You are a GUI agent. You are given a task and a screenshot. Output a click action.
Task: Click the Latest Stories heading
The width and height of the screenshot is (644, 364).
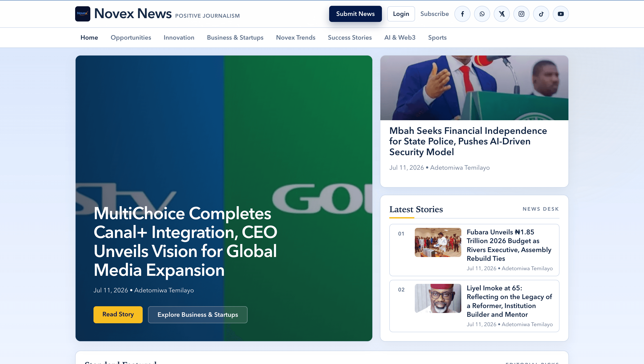coord(416,209)
